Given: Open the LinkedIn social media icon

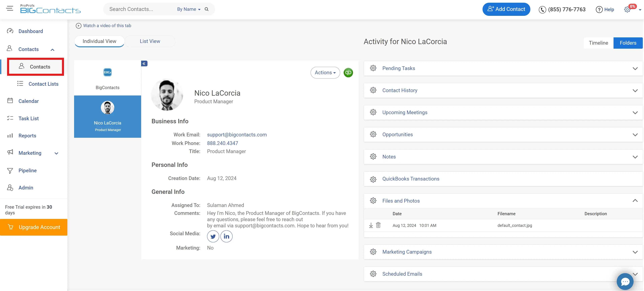Looking at the screenshot, I should click(226, 236).
